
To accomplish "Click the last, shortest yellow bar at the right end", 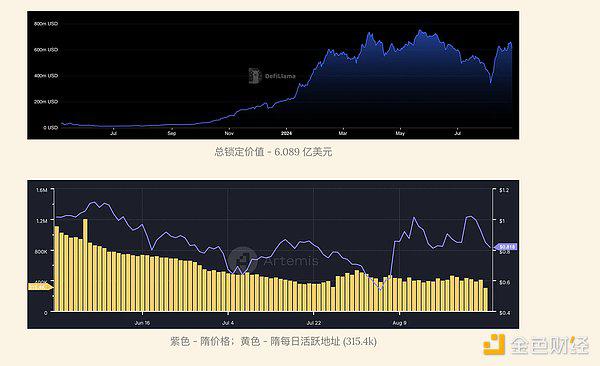I will point(486,299).
